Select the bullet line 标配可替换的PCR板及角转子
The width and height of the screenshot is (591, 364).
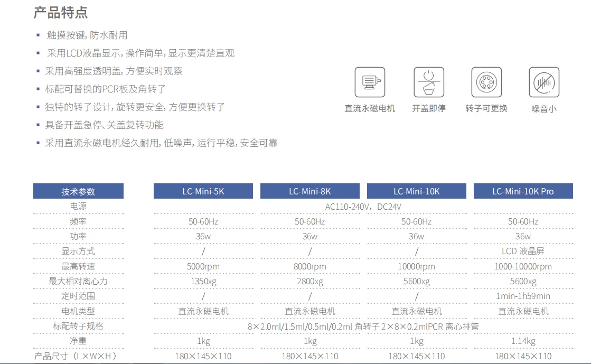(x=106, y=89)
